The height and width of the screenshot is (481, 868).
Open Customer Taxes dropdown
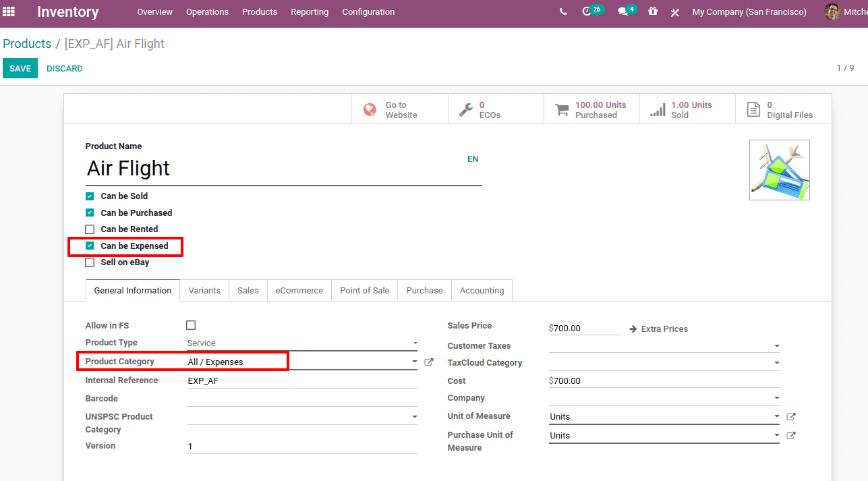664,345
